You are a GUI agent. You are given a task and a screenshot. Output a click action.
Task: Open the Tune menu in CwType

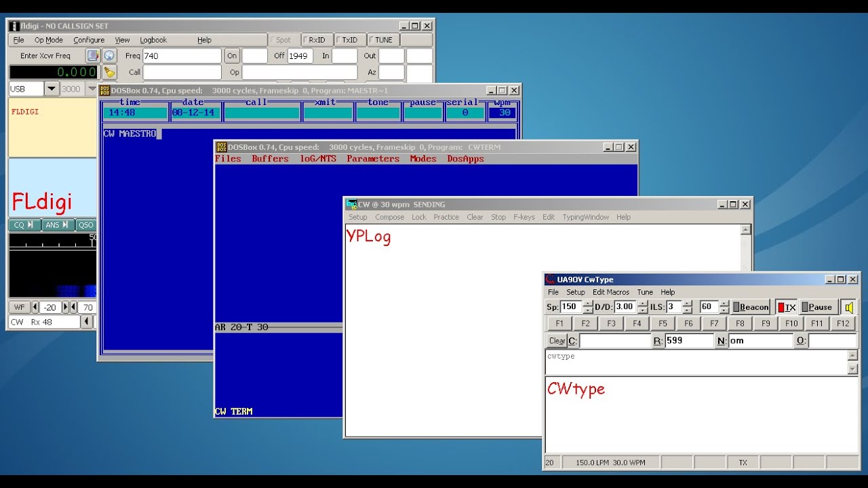(x=645, y=292)
